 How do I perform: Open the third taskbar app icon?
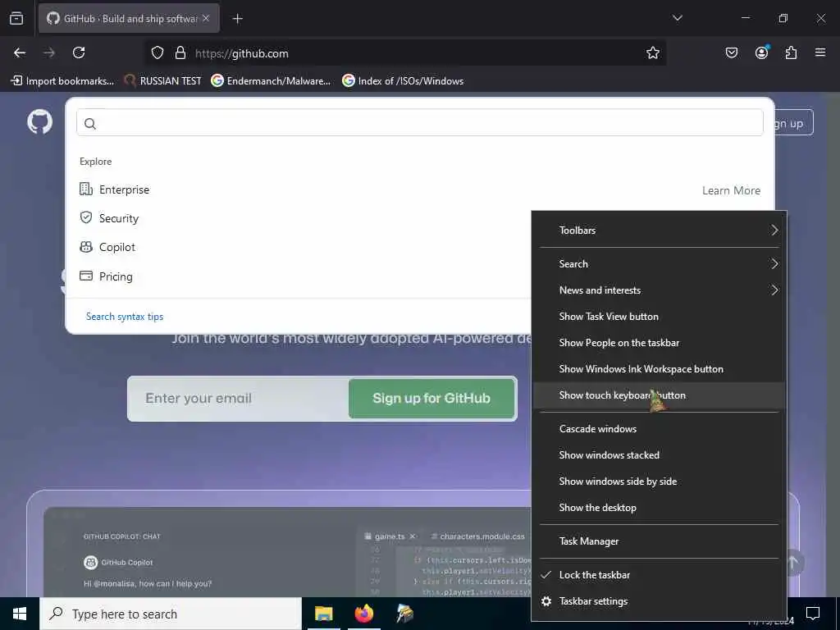point(405,614)
